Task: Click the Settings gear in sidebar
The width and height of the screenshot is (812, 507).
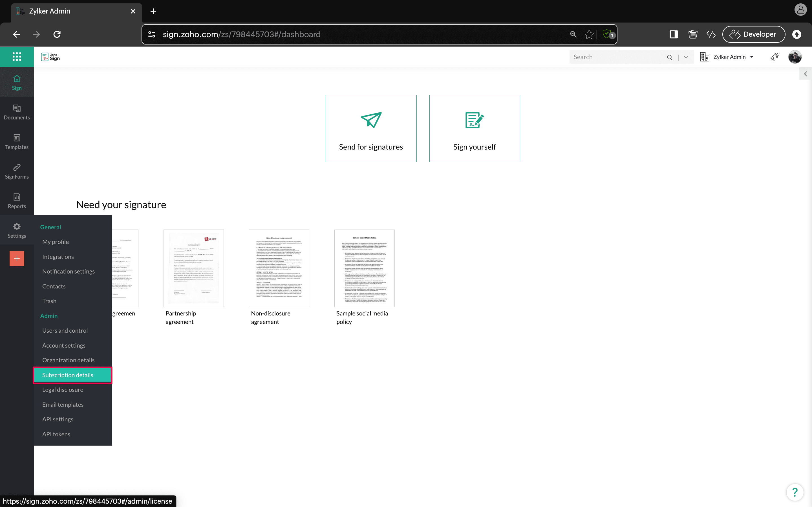Action: coord(17,230)
